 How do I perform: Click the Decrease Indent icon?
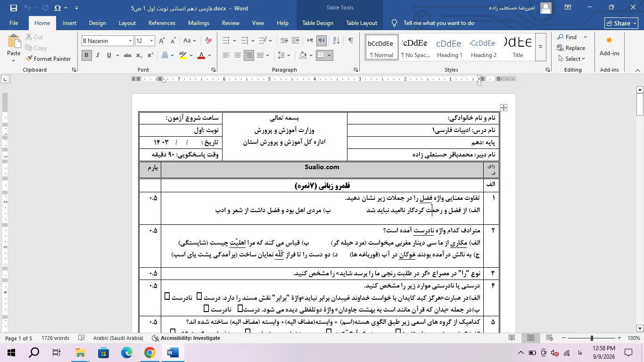(x=284, y=41)
